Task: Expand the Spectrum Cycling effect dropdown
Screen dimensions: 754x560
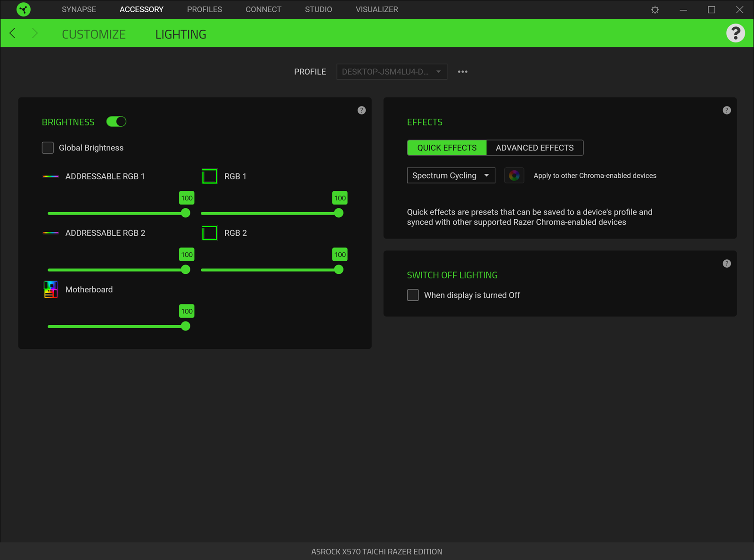Action: pos(451,175)
